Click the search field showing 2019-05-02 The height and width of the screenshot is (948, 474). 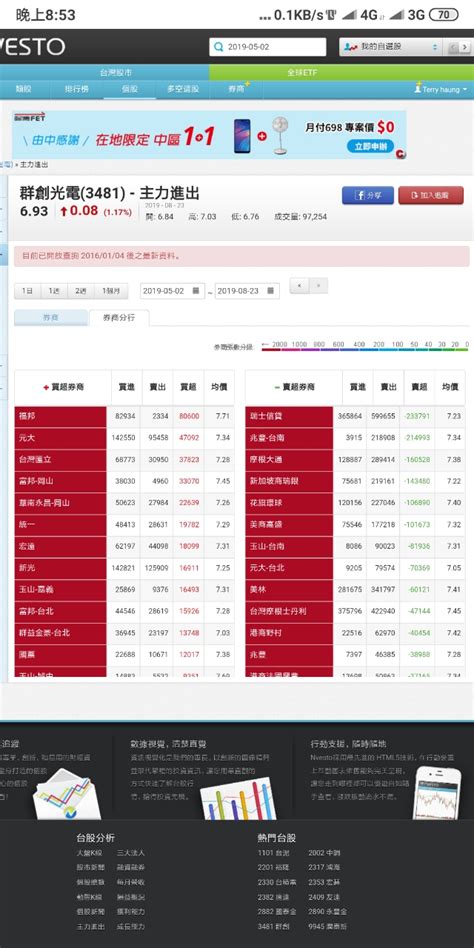click(268, 47)
